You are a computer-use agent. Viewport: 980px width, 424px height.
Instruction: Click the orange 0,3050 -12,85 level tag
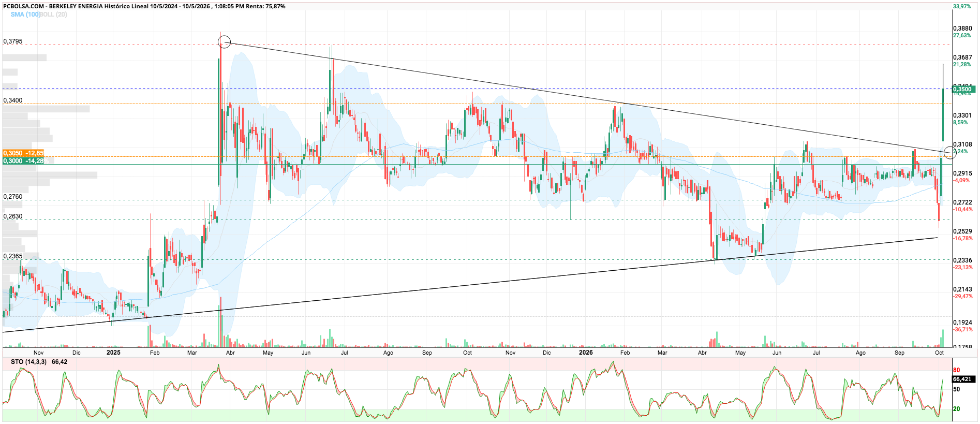tap(23, 153)
